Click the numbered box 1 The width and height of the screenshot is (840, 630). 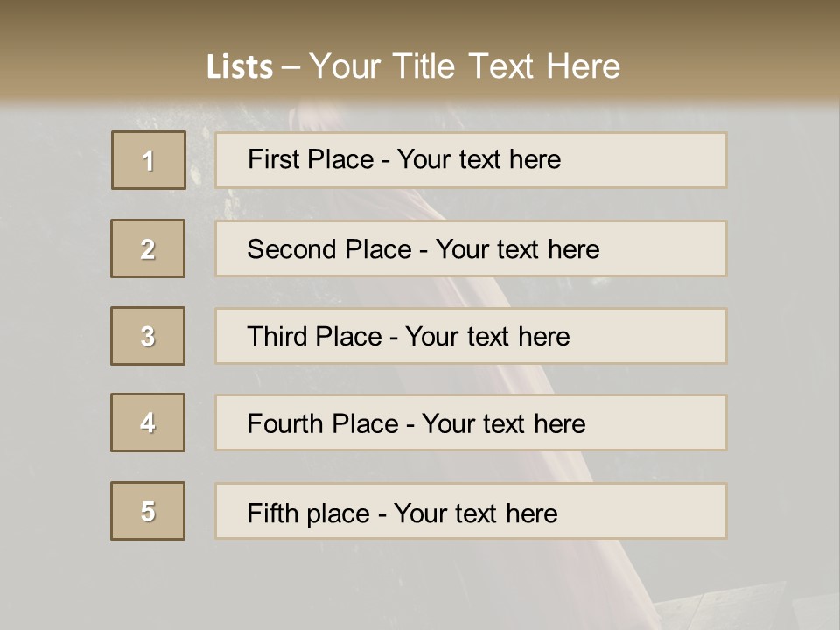coord(148,160)
